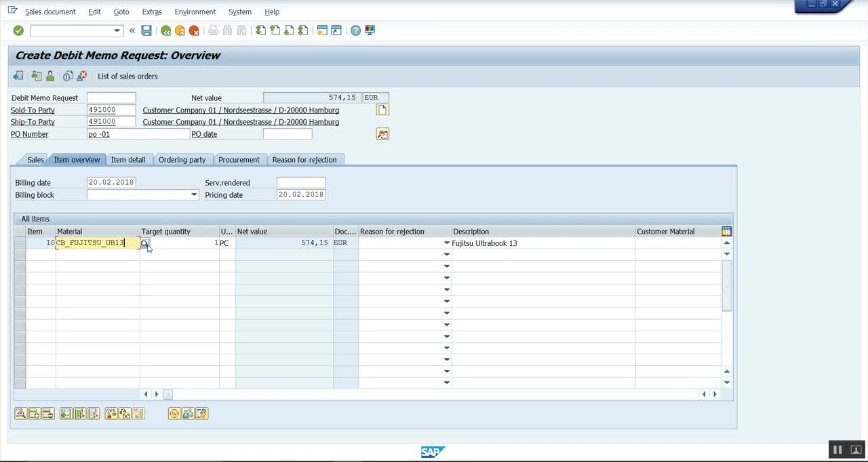Click the Material column header
Screen dimensions: 868x462
(x=98, y=232)
